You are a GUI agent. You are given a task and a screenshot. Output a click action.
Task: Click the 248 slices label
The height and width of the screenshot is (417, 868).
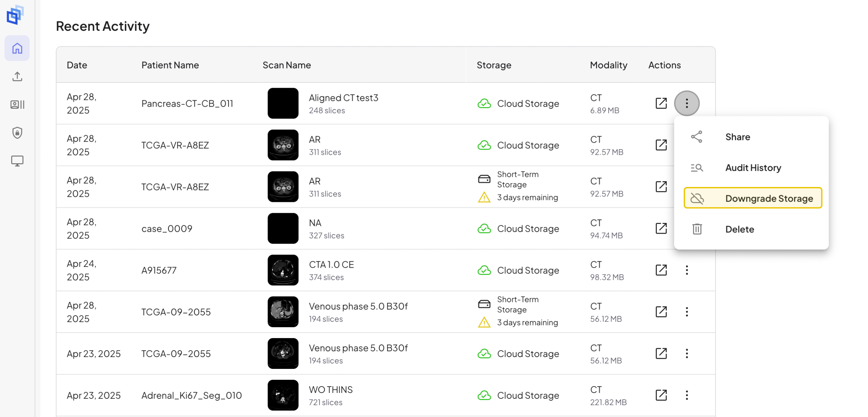click(x=327, y=110)
